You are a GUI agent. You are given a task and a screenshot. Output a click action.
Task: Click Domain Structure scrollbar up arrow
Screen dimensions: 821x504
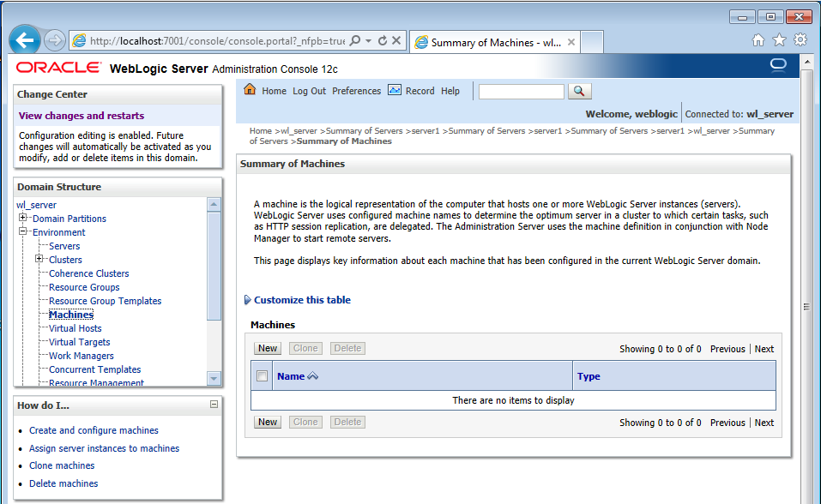[x=214, y=204]
